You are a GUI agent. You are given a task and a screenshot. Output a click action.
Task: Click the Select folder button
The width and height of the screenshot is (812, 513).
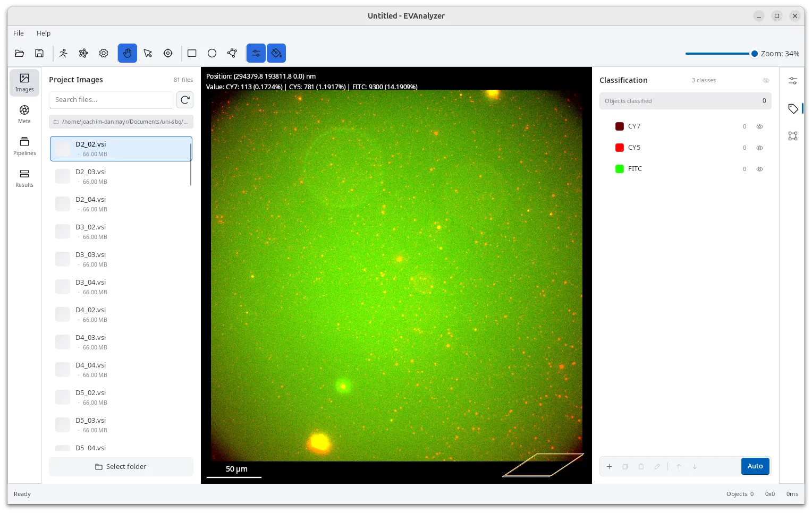(121, 467)
